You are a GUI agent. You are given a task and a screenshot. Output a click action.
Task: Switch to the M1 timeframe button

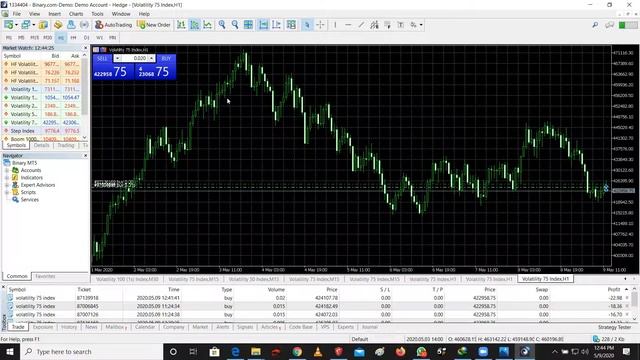[9, 38]
